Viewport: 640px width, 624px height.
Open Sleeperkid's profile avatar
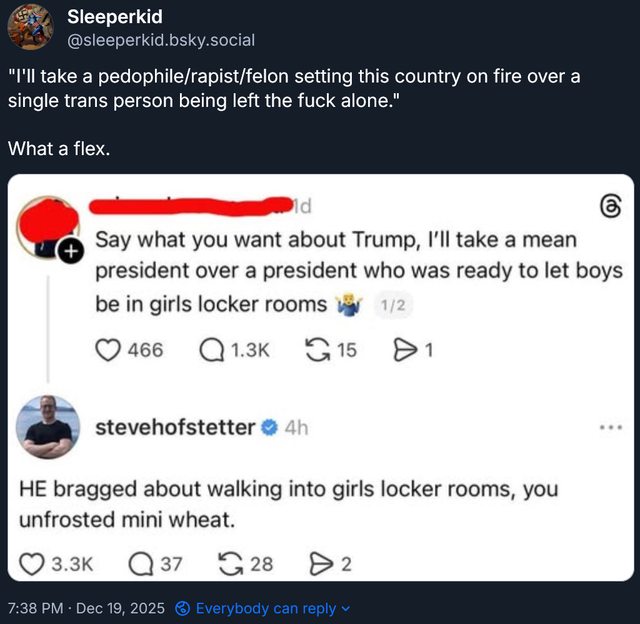[31, 27]
